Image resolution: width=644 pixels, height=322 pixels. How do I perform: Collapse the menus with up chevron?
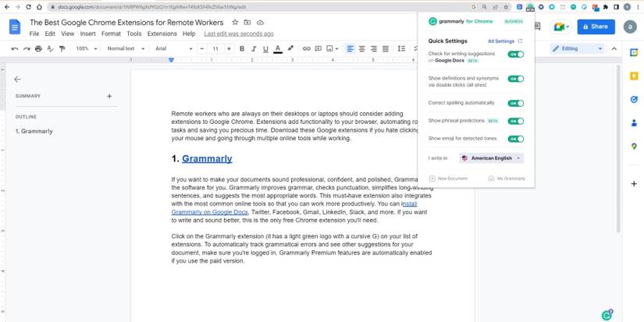coord(614,49)
